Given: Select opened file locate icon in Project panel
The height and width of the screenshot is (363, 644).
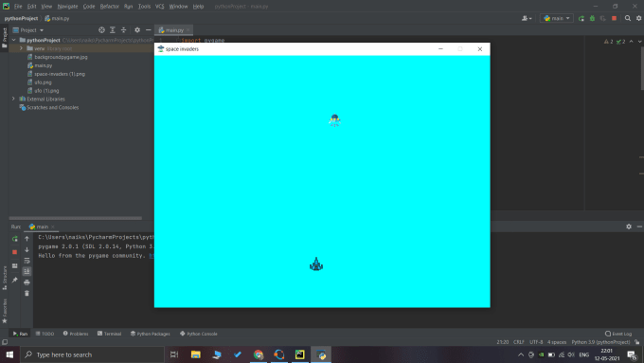Looking at the screenshot, I should pyautogui.click(x=101, y=30).
